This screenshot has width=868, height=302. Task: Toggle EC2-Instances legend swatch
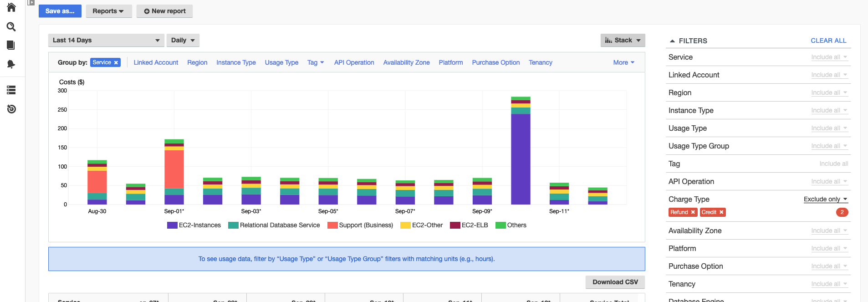coord(172,225)
